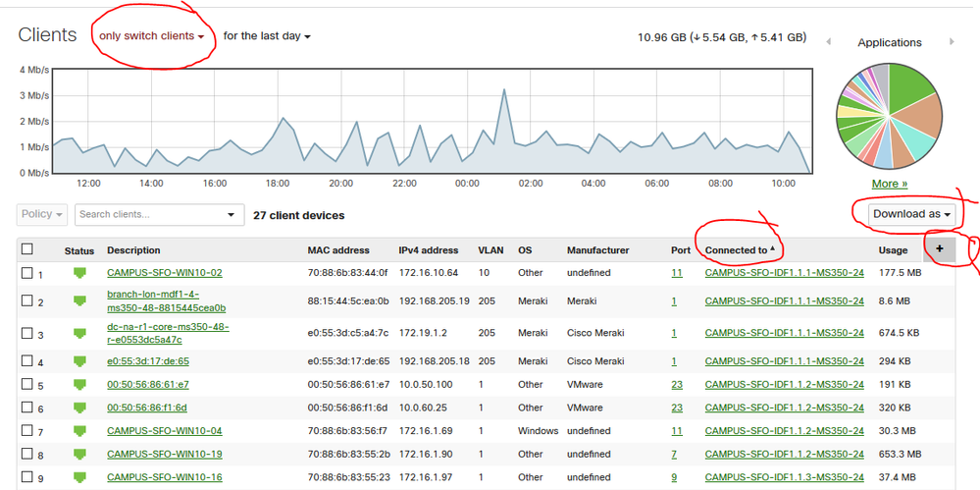This screenshot has height=490, width=980.
Task: Click the usage spike on the graph
Action: point(504,89)
